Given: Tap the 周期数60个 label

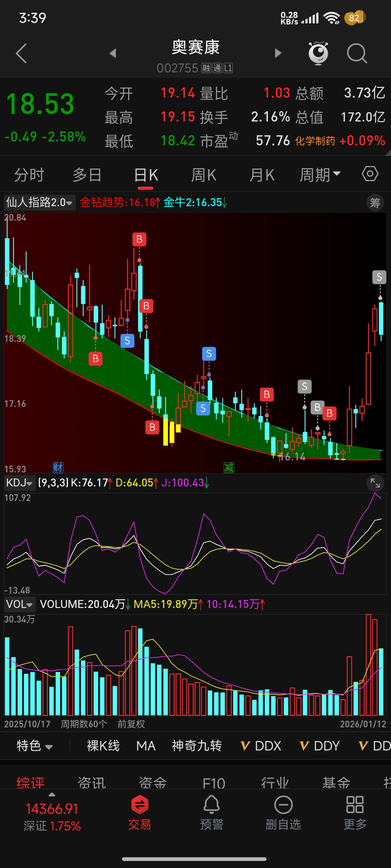Looking at the screenshot, I should click(84, 724).
